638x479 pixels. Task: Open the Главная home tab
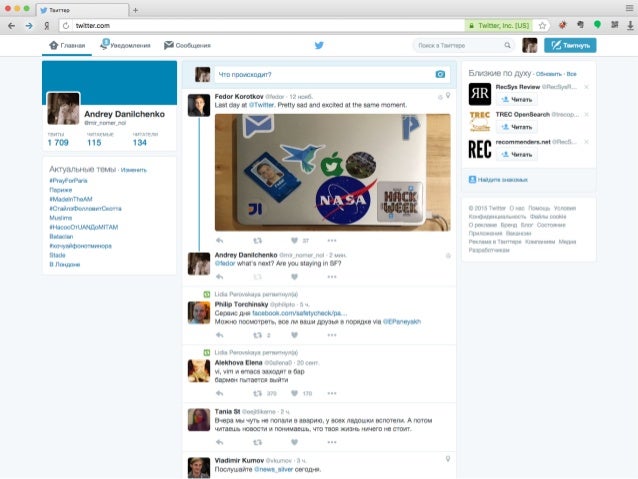click(x=67, y=45)
